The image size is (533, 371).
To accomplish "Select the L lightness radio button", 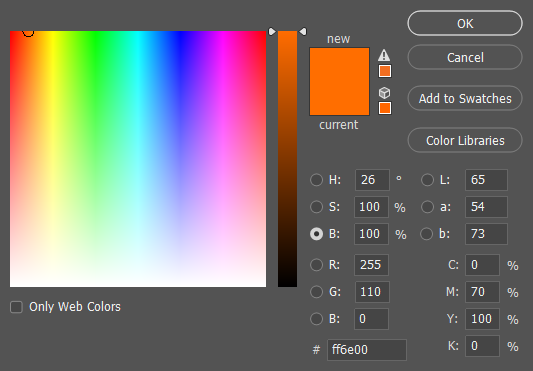I will click(x=427, y=180).
